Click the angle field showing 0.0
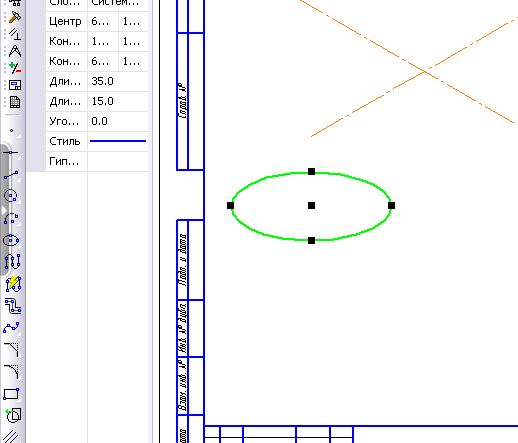The width and height of the screenshot is (518, 443). pos(118,121)
